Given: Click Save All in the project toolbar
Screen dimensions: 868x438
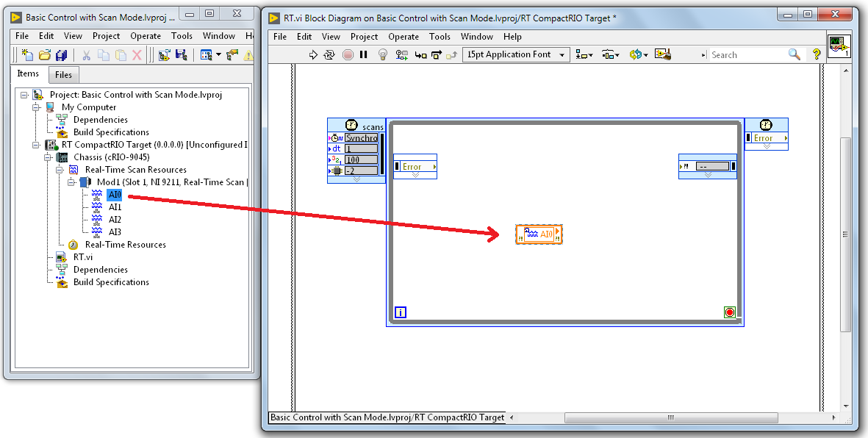Looking at the screenshot, I should coord(62,55).
